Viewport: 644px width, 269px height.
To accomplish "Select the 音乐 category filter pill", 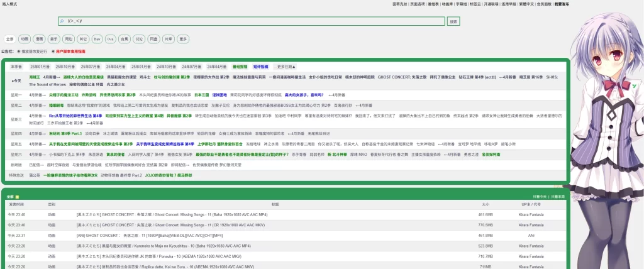I will (x=54, y=39).
